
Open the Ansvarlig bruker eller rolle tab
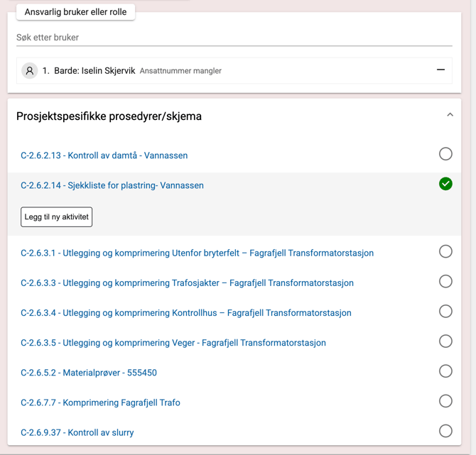point(75,12)
